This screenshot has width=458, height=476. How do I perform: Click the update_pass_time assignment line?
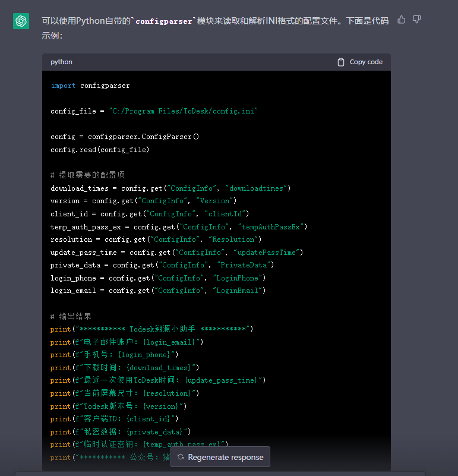(177, 253)
